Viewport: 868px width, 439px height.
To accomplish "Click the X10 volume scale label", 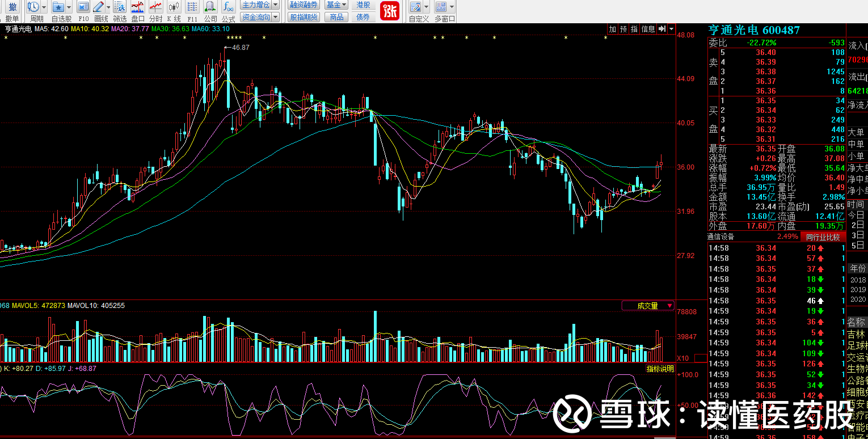I will [x=684, y=358].
